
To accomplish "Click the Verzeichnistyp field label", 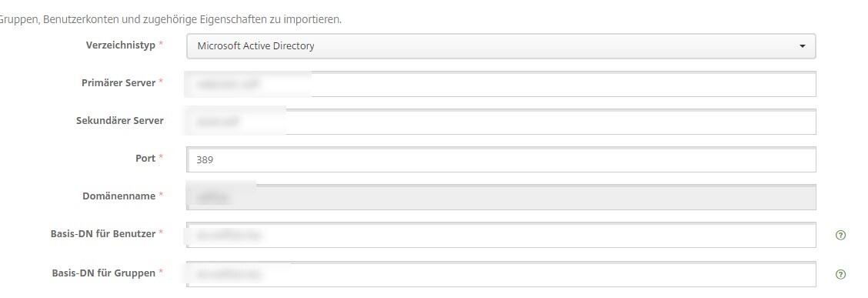I will tap(121, 45).
